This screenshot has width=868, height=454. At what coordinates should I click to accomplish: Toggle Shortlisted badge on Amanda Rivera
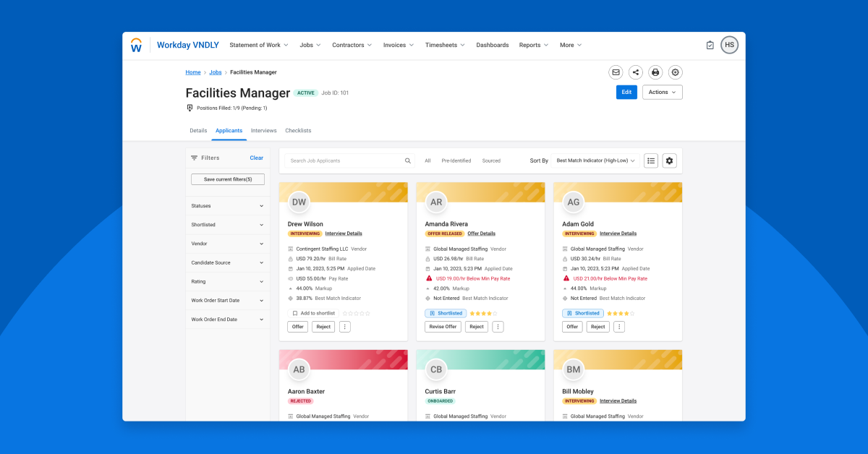click(x=446, y=313)
